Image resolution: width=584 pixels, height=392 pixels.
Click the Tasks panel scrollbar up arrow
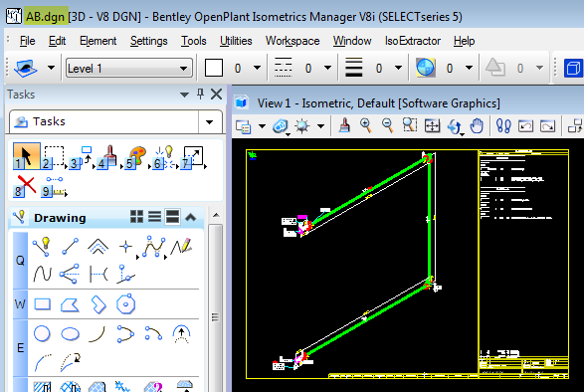click(x=216, y=215)
